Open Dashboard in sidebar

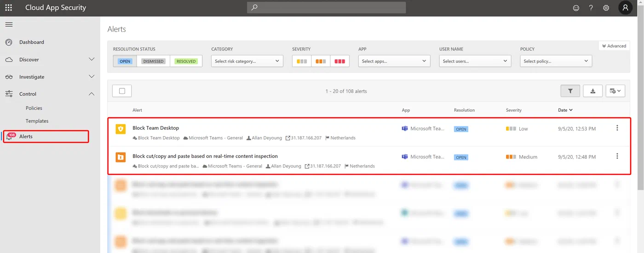[x=32, y=42]
